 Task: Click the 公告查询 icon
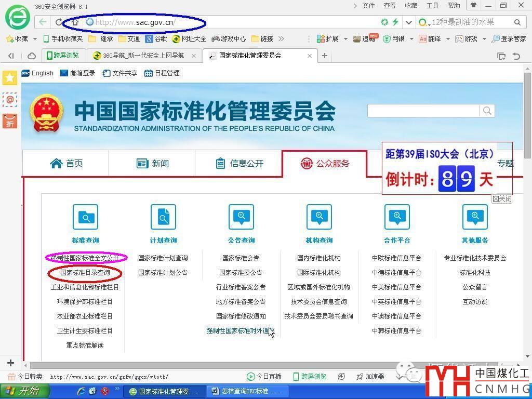pyautogui.click(x=241, y=217)
